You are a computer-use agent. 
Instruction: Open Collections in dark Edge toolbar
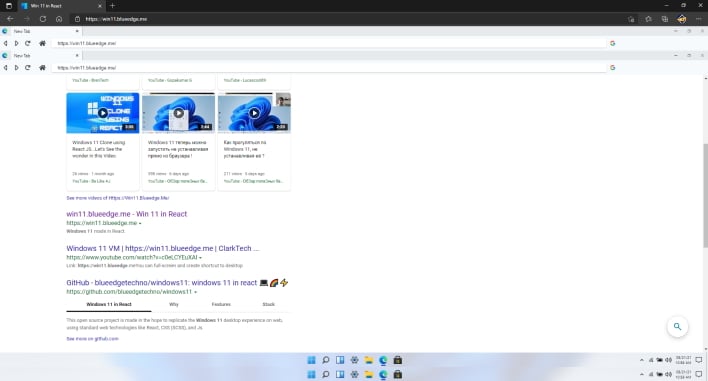tap(665, 19)
